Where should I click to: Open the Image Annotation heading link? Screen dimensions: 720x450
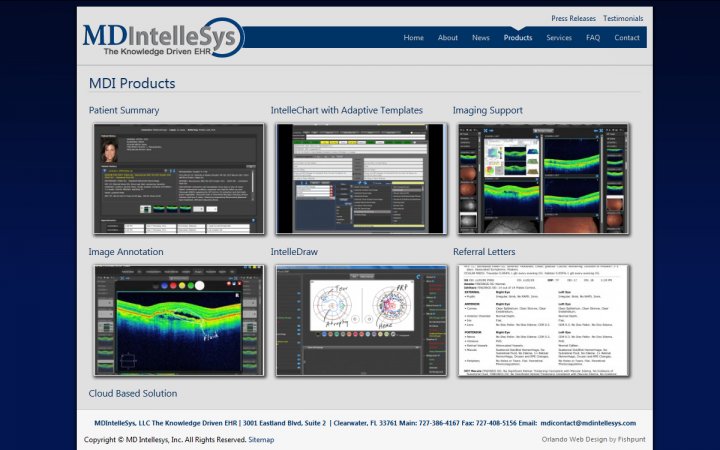point(126,252)
